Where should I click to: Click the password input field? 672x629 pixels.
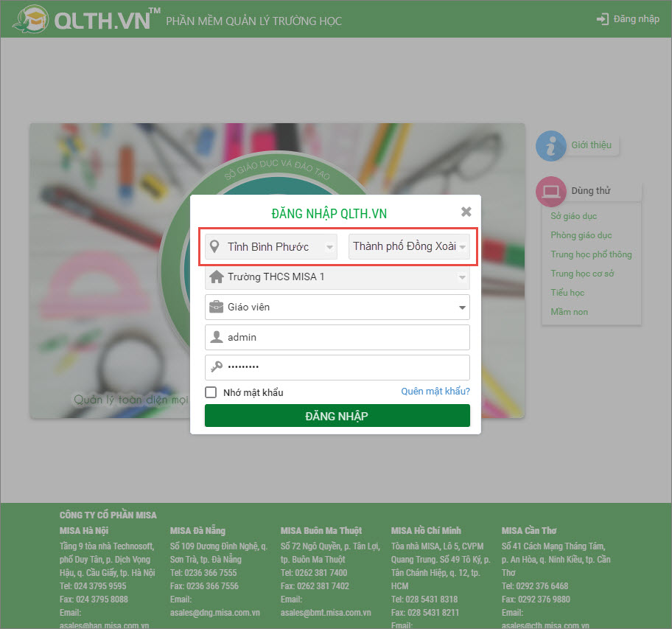click(x=337, y=367)
